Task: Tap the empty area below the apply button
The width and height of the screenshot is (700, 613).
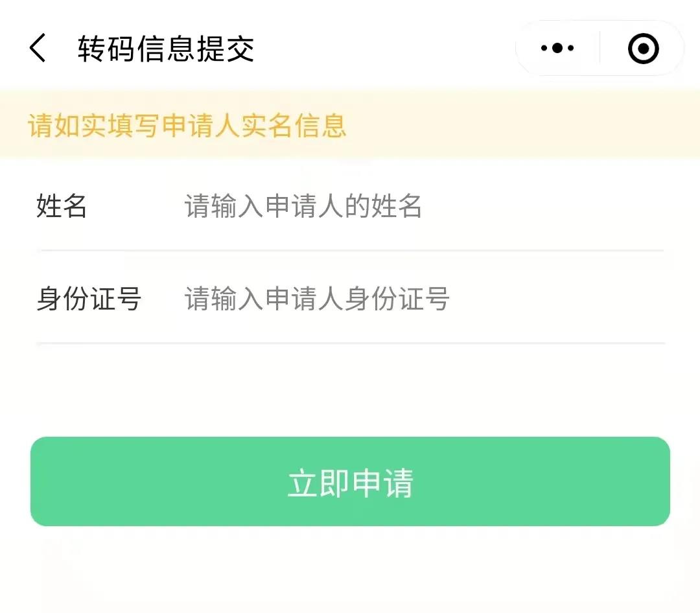Action: tap(350, 570)
